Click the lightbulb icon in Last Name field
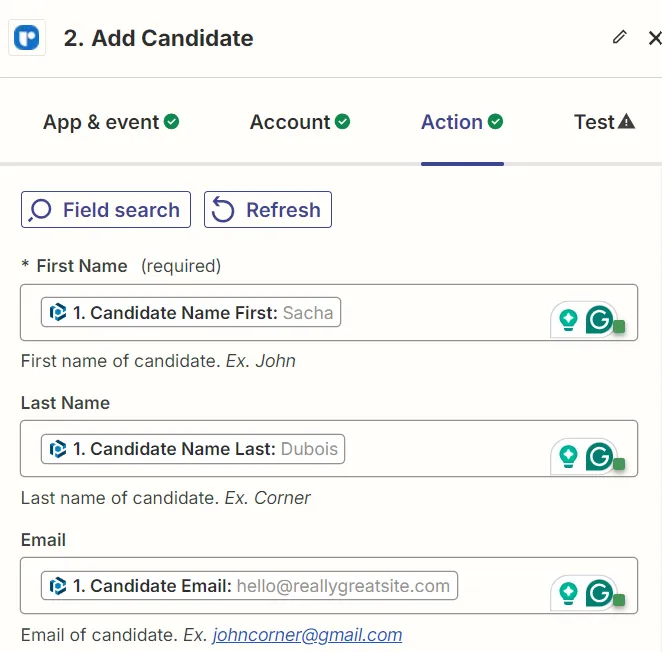This screenshot has width=662, height=652. click(569, 457)
